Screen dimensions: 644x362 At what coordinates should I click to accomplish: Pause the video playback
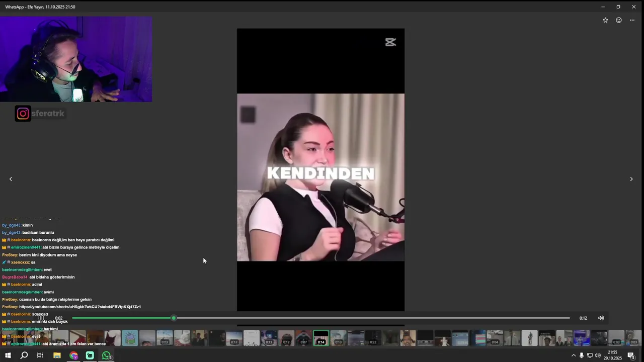41,318
